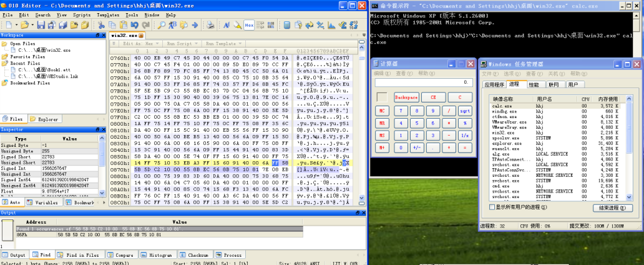644x265 pixels.
Task: Open the Run Template dropdown
Action: 223,43
